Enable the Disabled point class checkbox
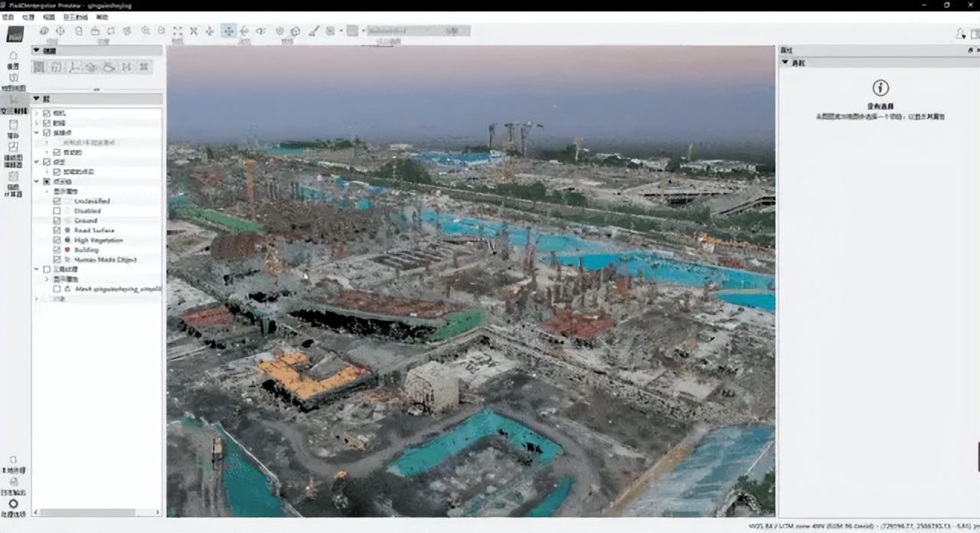 [57, 211]
